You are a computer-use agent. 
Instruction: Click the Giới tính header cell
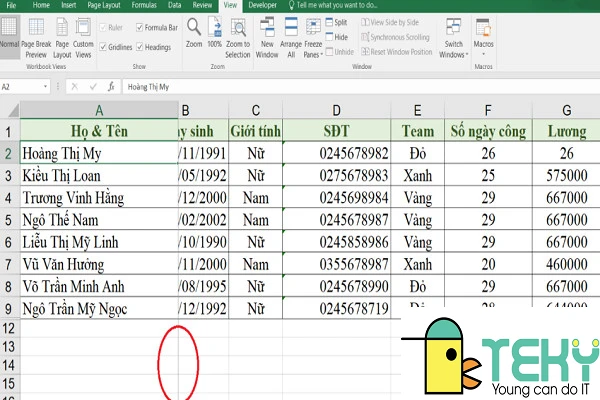256,131
